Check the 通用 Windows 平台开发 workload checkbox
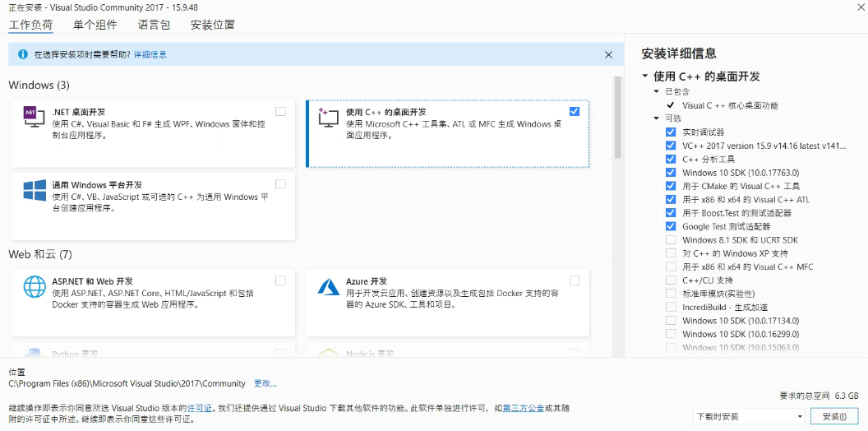 280,184
